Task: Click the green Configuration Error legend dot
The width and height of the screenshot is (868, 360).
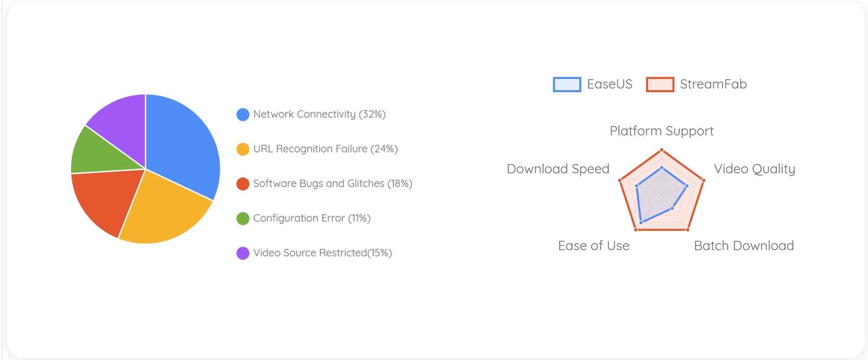Action: point(243,218)
